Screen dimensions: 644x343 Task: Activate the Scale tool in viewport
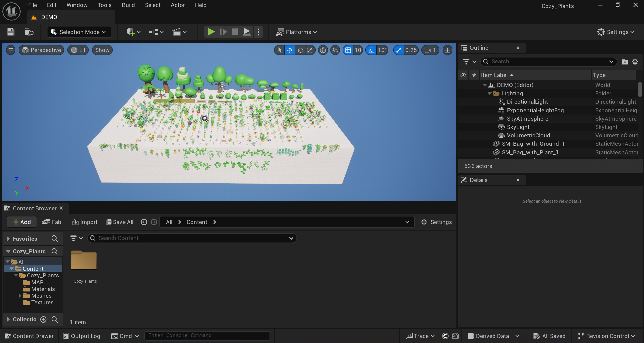[310, 50]
